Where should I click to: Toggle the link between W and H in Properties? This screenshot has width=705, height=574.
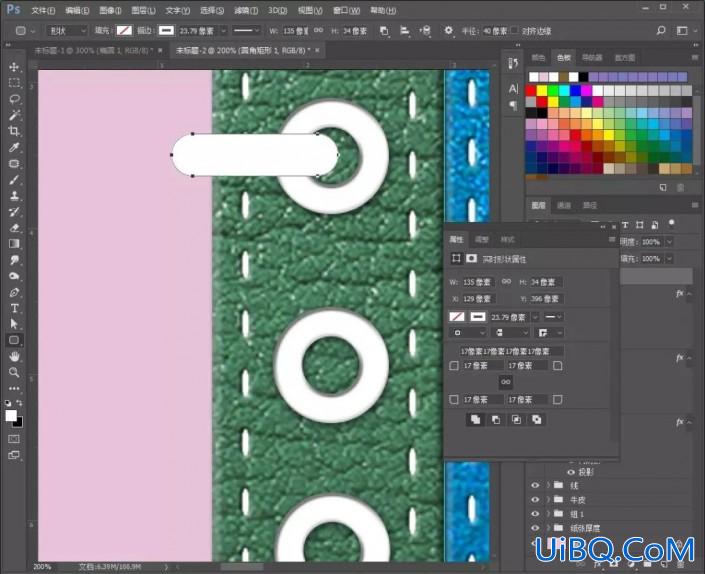point(506,281)
